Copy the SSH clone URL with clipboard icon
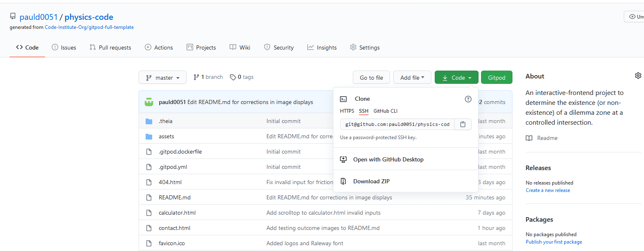Viewport: 644px width, 251px height. coord(463,124)
